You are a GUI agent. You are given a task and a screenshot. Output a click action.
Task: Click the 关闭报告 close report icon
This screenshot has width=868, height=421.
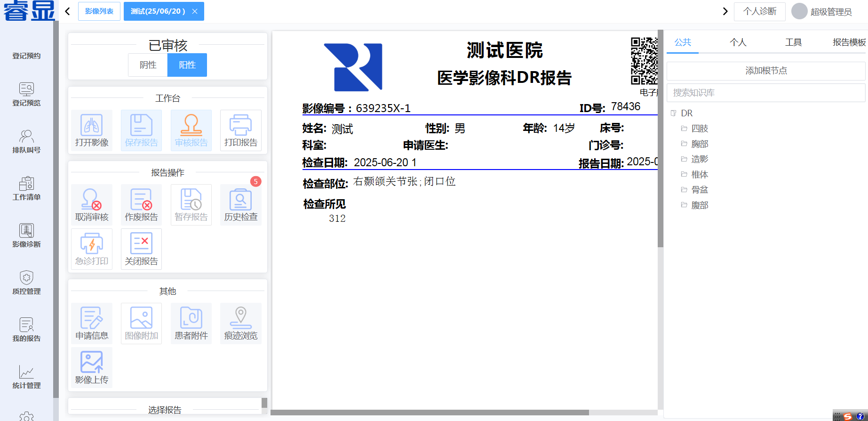(141, 249)
